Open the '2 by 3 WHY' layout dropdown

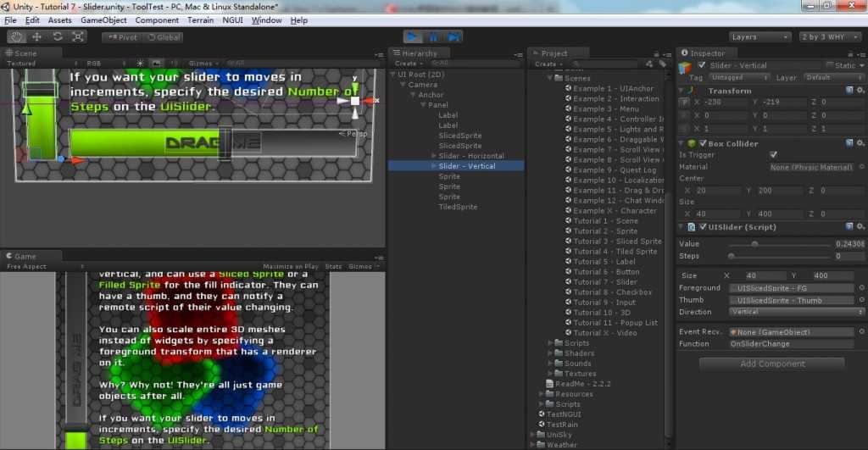coord(829,37)
